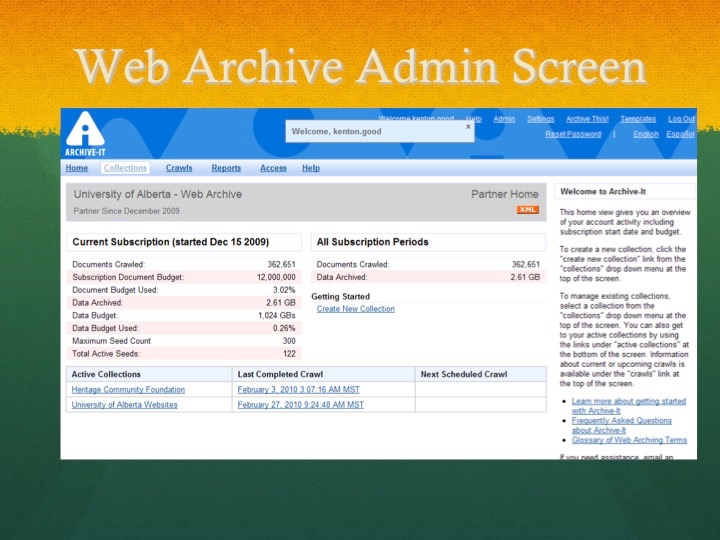Open the Access menu item
The height and width of the screenshot is (540, 720).
273,168
